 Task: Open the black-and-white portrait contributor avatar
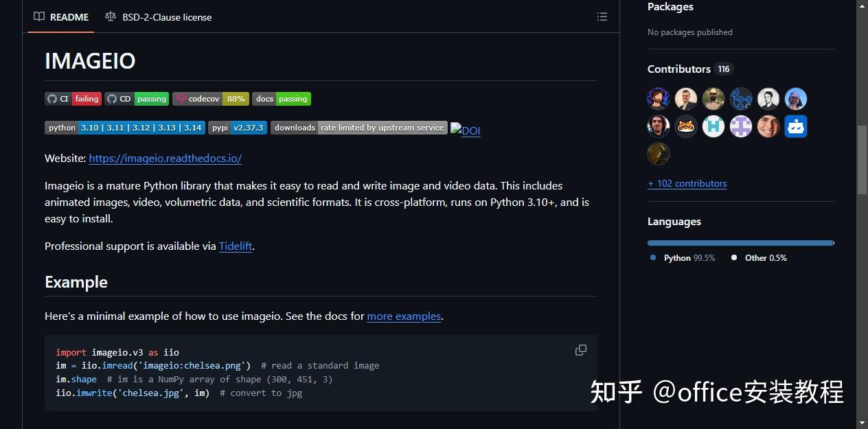tap(768, 99)
